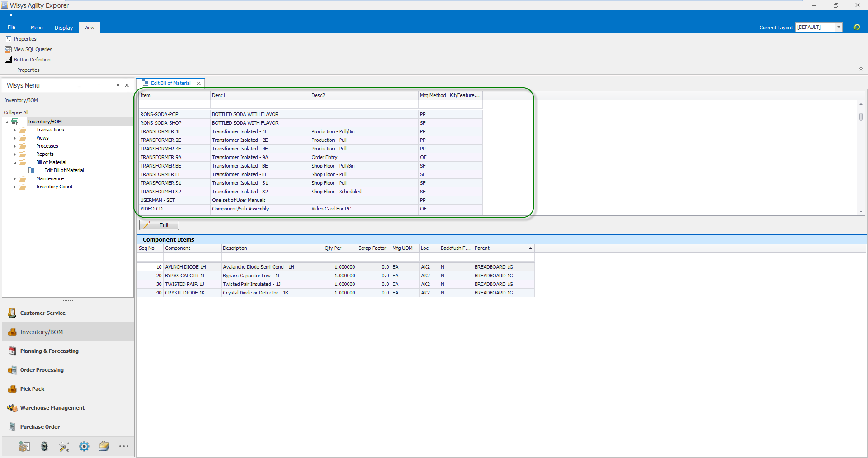Screen dimensions: 868x458
Task: Collapse the ribbon with the chevron
Action: click(861, 69)
